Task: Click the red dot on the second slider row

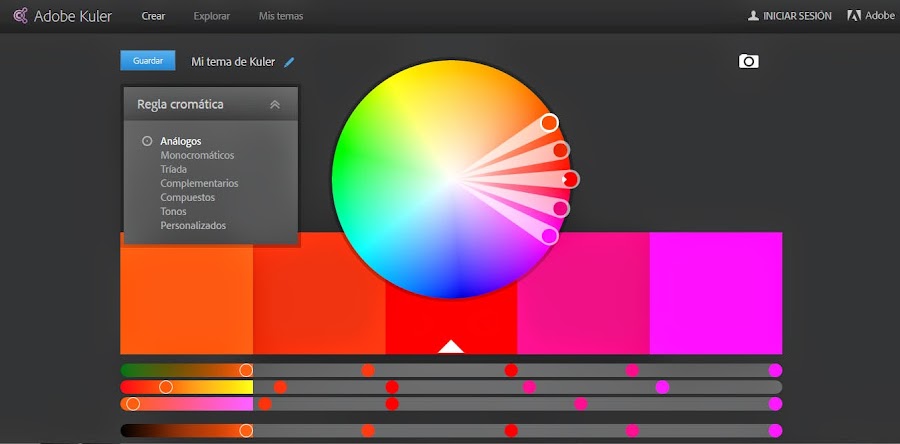Action: [x=392, y=387]
